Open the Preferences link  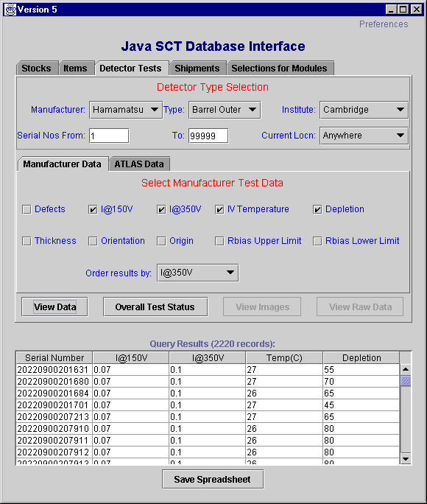[x=384, y=24]
